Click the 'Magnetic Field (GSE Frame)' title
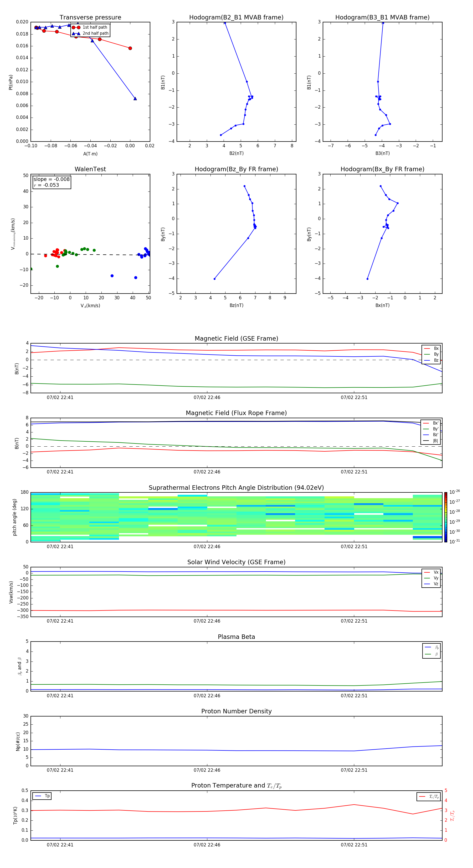 pyautogui.click(x=236, y=339)
